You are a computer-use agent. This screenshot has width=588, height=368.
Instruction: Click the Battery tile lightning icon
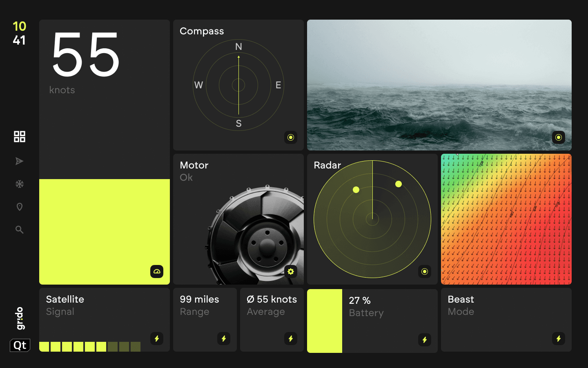point(425,340)
